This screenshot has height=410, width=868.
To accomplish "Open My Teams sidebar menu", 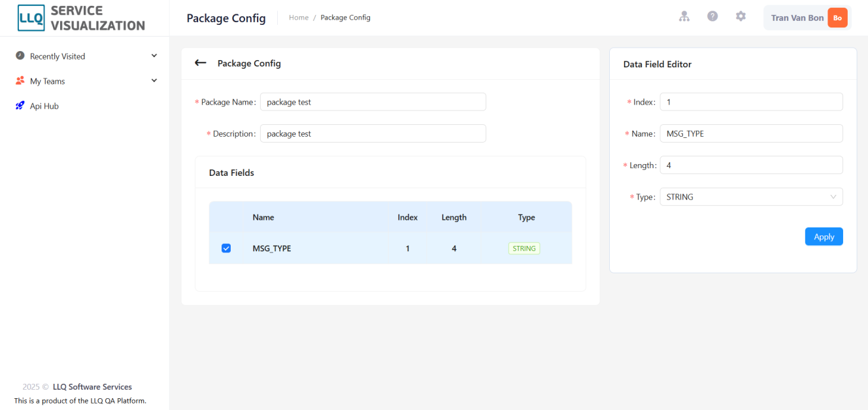I will point(85,81).
